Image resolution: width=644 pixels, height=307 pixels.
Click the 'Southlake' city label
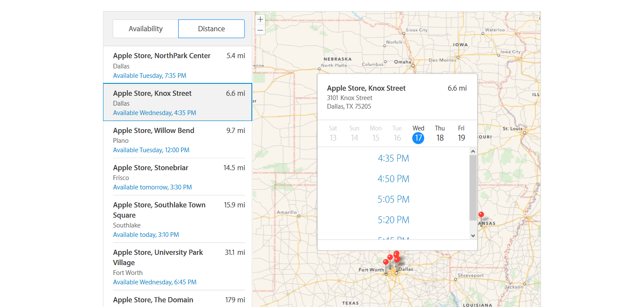[x=127, y=225]
